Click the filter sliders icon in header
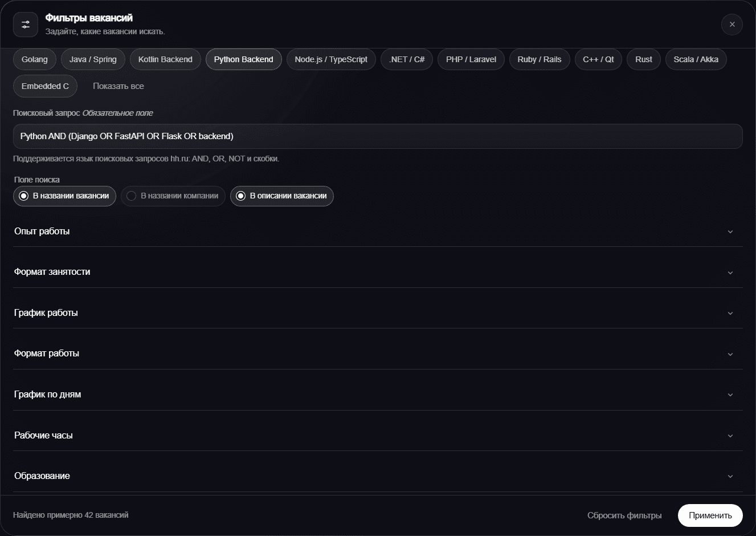Image resolution: width=756 pixels, height=536 pixels. pyautogui.click(x=26, y=25)
